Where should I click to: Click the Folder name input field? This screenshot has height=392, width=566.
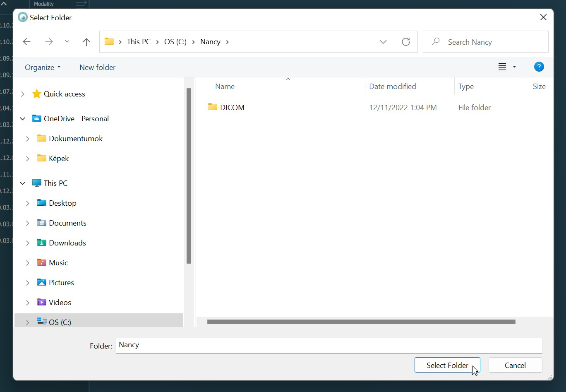(329, 345)
